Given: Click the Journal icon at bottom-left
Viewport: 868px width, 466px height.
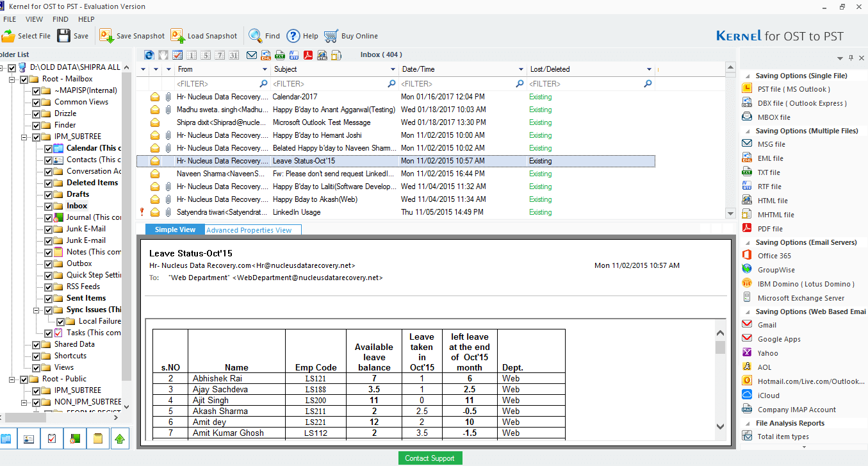Looking at the screenshot, I should pyautogui.click(x=75, y=439).
